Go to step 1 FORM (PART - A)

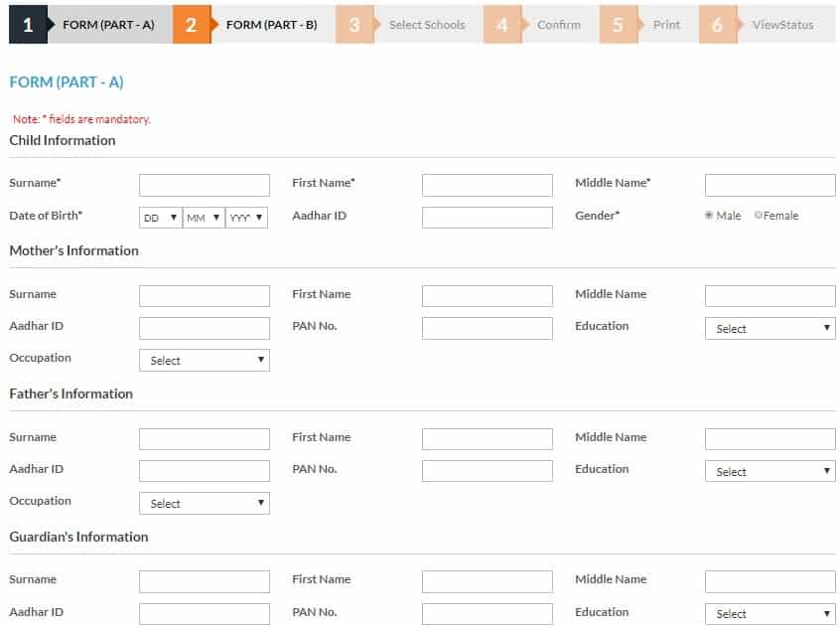coord(90,25)
